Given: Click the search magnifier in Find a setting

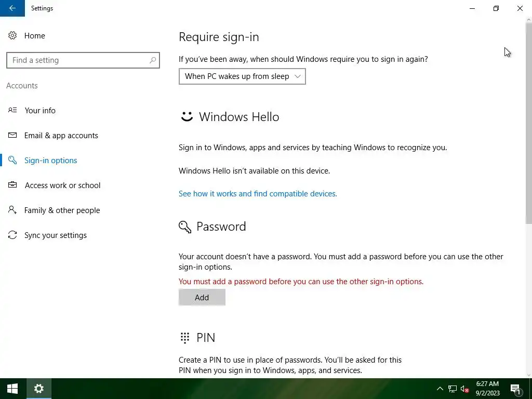Looking at the screenshot, I should tap(153, 60).
